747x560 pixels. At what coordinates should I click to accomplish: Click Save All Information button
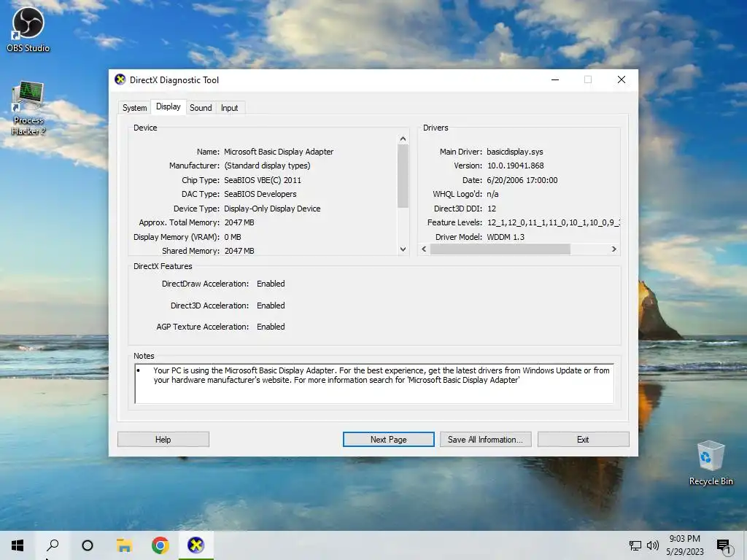(x=485, y=440)
